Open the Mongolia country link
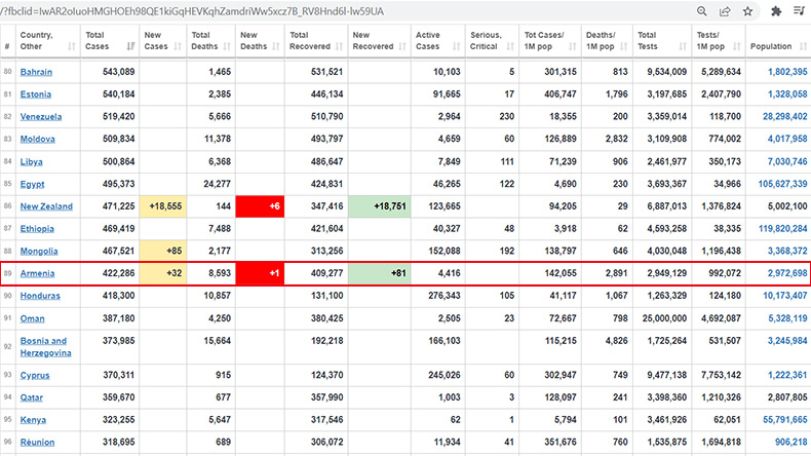811x456 pixels. [x=39, y=251]
